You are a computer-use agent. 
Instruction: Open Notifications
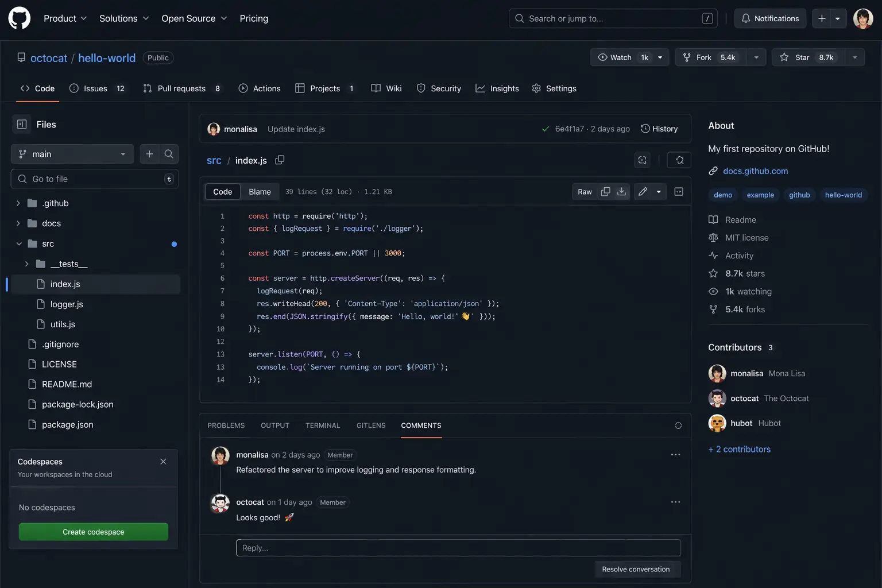point(770,18)
